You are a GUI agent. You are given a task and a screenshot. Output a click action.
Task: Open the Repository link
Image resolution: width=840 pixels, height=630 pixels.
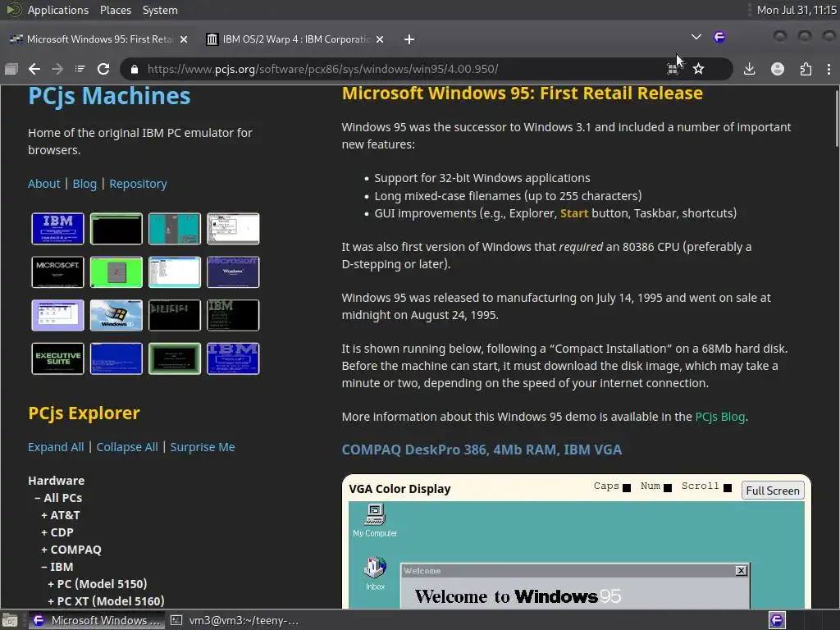[x=138, y=184]
